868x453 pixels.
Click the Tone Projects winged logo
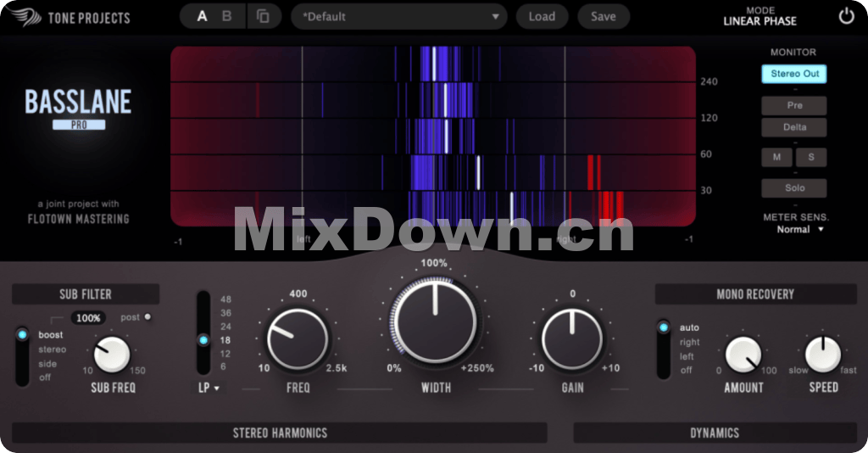click(24, 17)
